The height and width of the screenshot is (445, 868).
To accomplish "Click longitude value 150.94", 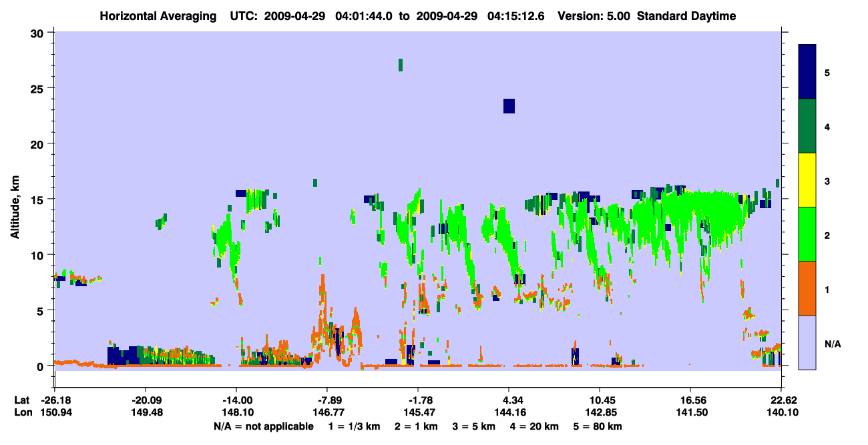I will 55,413.
